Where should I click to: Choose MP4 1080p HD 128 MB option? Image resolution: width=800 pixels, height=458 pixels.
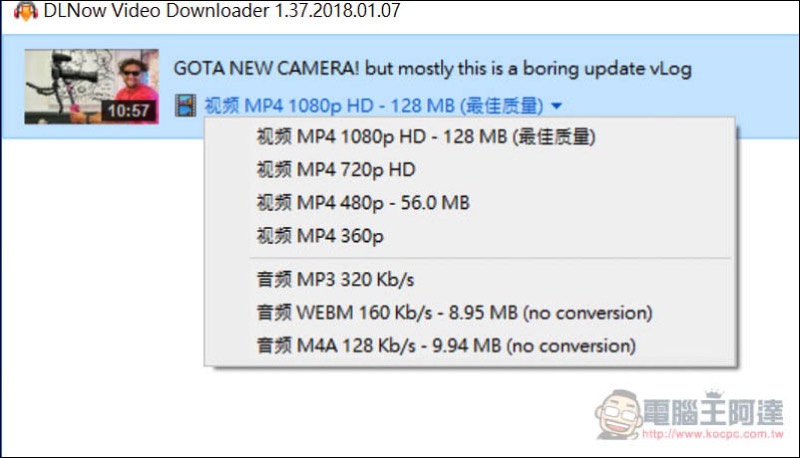tap(426, 137)
